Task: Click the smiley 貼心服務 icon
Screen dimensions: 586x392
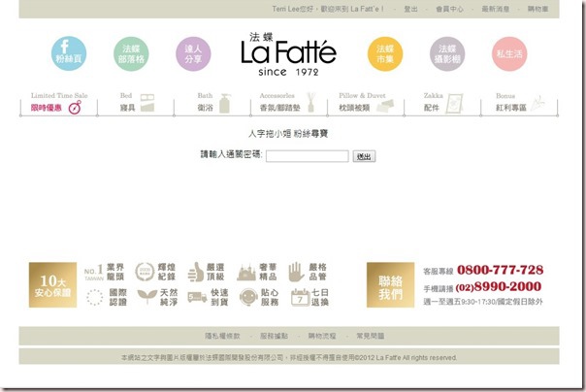Action: click(x=248, y=297)
